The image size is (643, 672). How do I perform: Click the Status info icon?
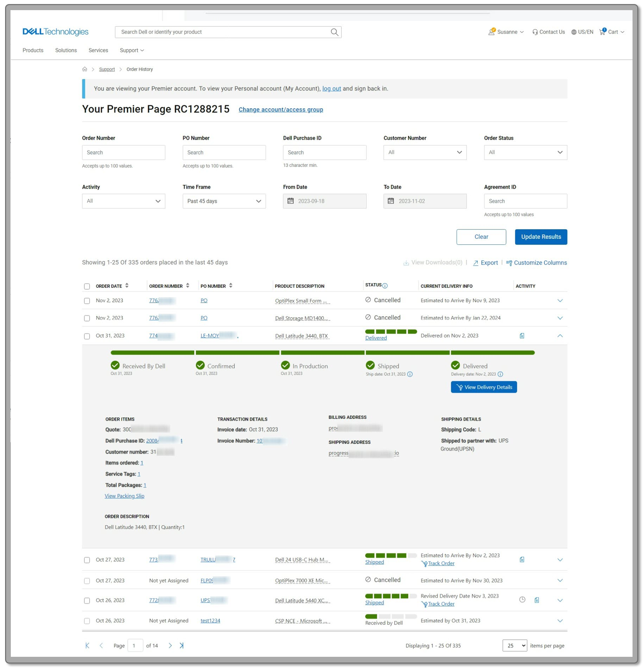pyautogui.click(x=385, y=285)
